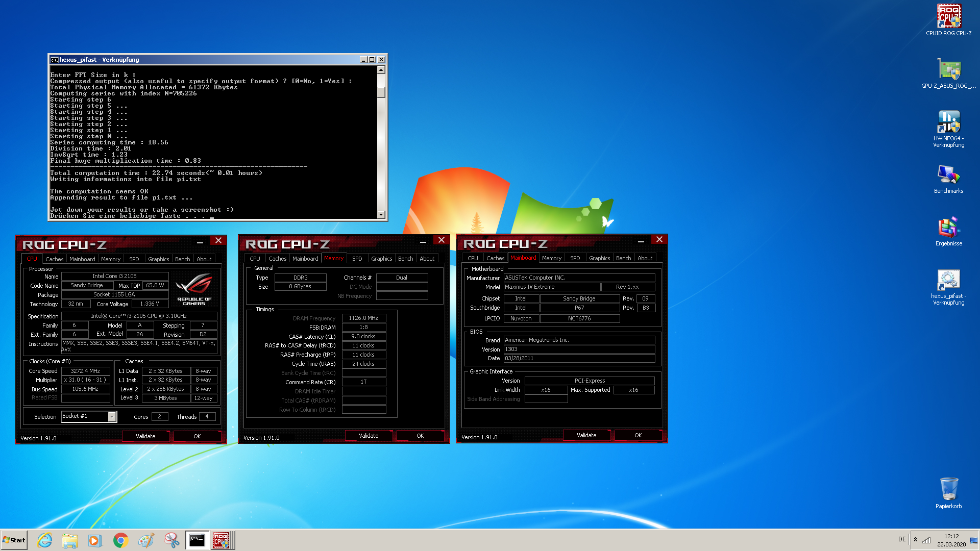980x551 pixels.
Task: Click the Core Speed value '3272.4 MHz'
Action: click(85, 371)
